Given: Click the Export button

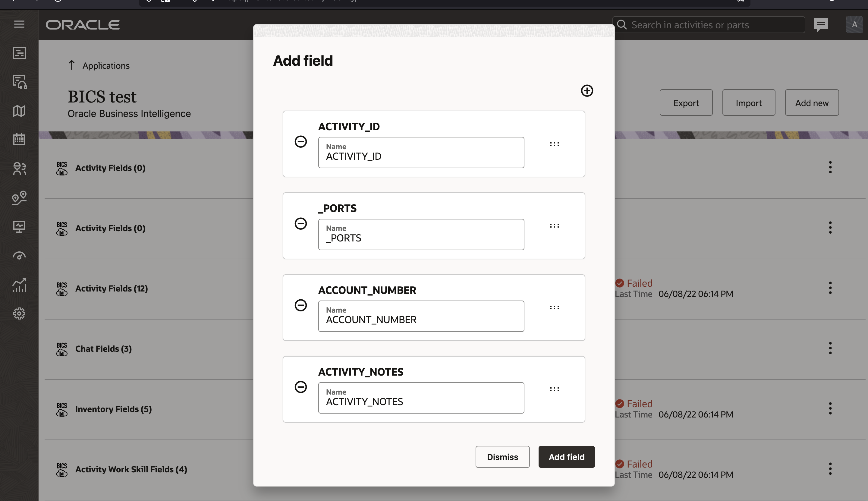Looking at the screenshot, I should tap(686, 102).
